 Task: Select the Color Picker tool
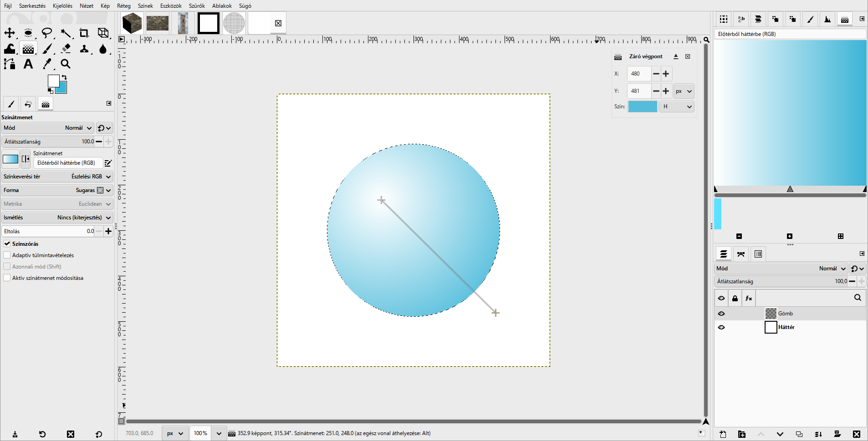coord(47,64)
